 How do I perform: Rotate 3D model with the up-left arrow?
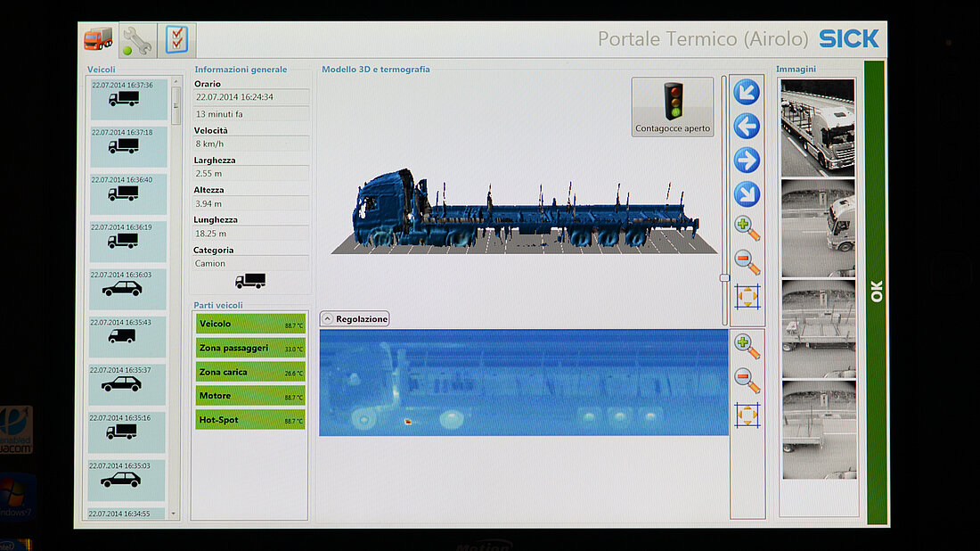(747, 93)
